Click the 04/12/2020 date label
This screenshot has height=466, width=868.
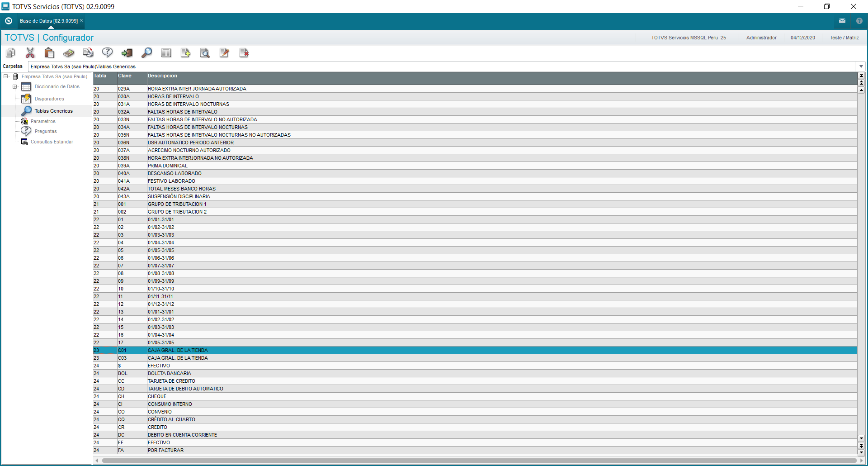click(803, 38)
